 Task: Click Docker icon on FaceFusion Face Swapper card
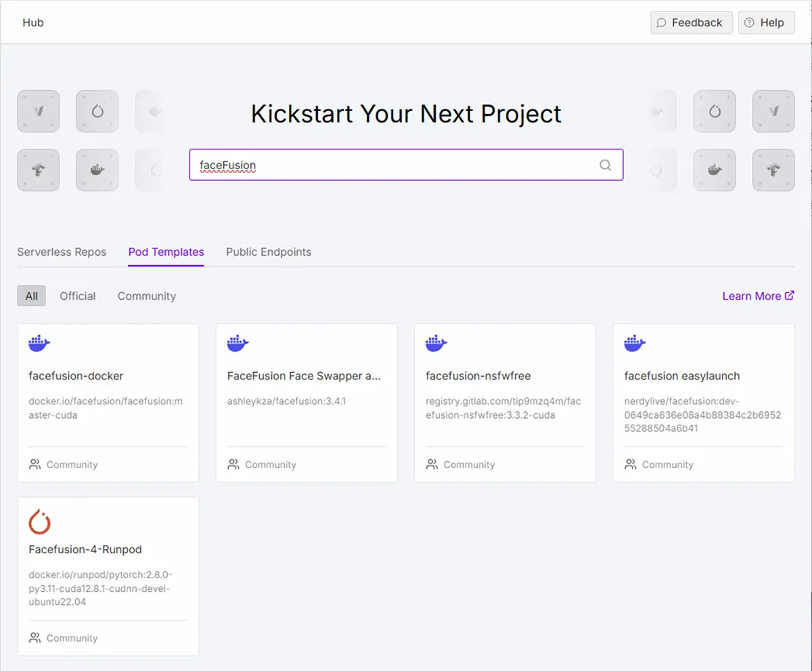click(x=238, y=344)
